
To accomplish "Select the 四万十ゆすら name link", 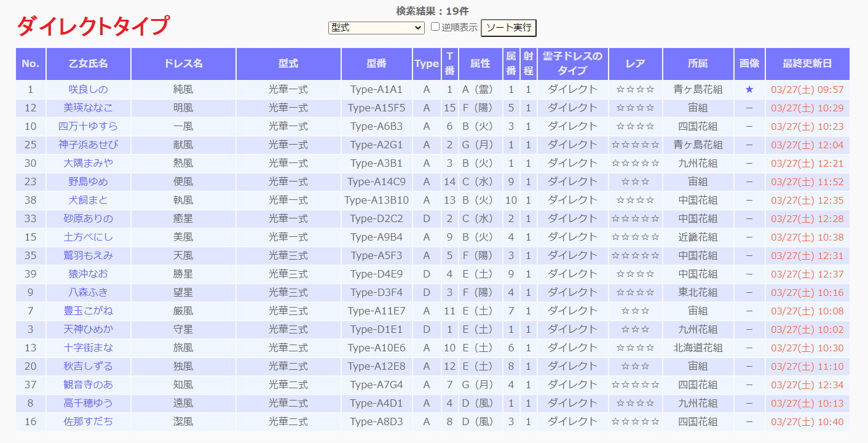I will point(88,126).
